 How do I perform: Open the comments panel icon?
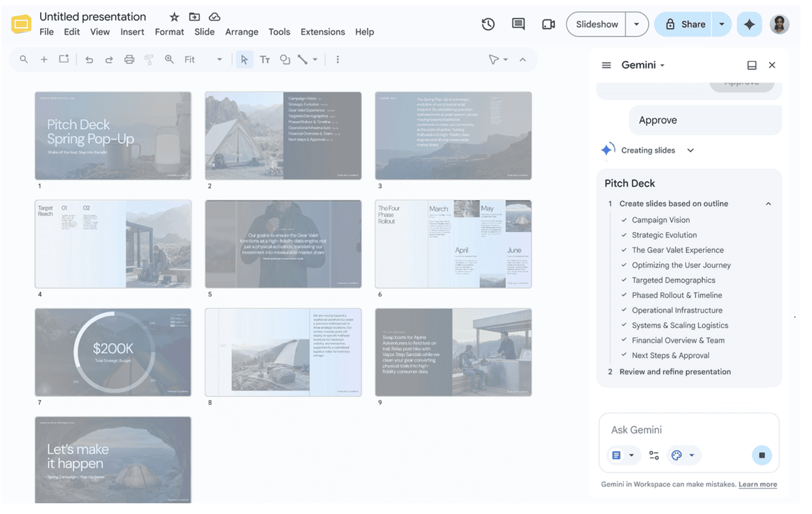(x=519, y=24)
